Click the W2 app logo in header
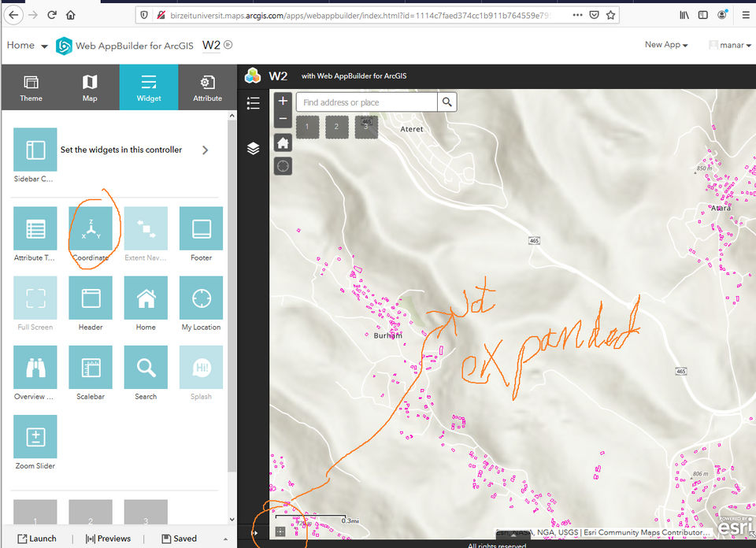The image size is (756, 548). click(253, 76)
